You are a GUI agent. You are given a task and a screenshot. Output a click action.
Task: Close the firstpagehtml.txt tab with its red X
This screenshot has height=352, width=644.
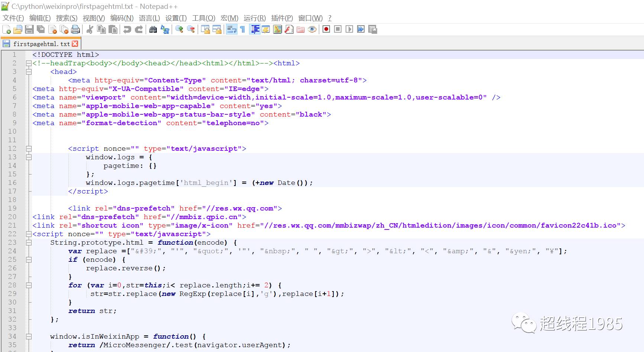(75, 44)
